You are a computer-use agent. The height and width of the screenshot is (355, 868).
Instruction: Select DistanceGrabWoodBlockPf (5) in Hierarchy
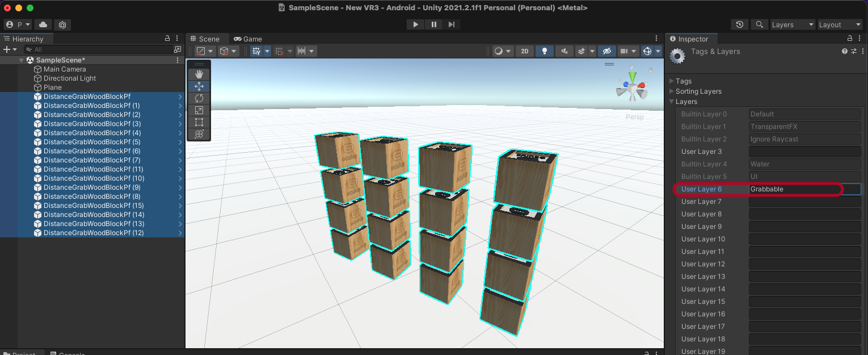(x=92, y=142)
